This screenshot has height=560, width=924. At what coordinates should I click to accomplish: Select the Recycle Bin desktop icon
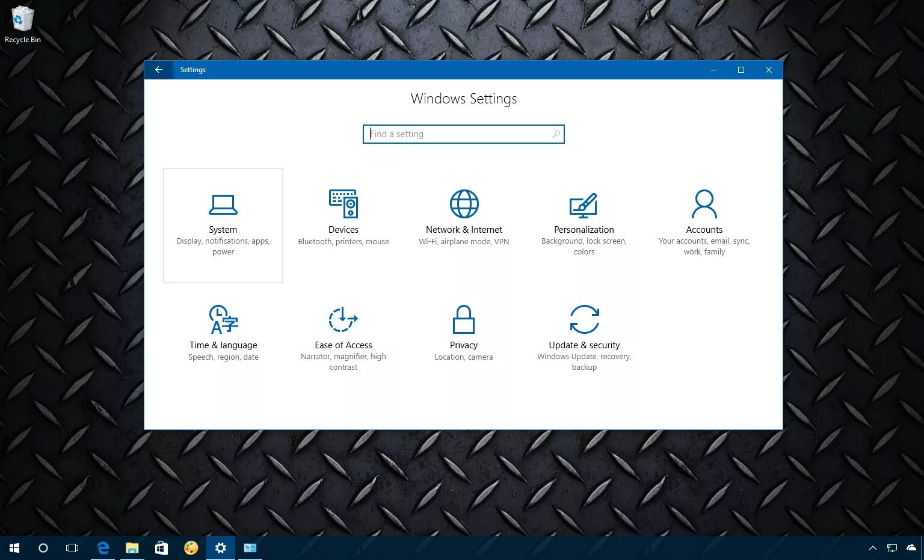[23, 25]
